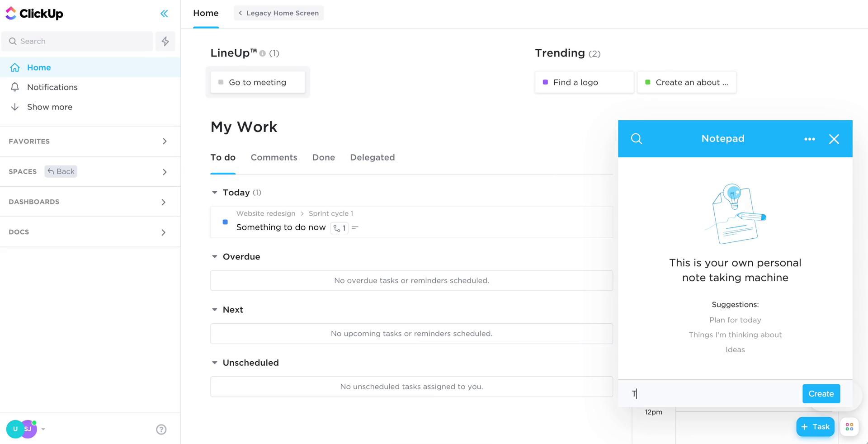Click the Trending heading
This screenshot has height=444, width=868.
(560, 53)
